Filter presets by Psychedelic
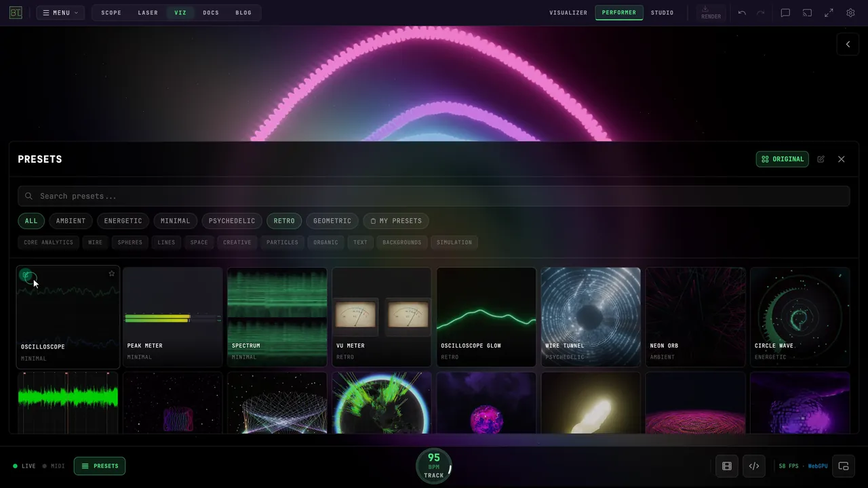Viewport: 868px width, 488px height. click(232, 221)
